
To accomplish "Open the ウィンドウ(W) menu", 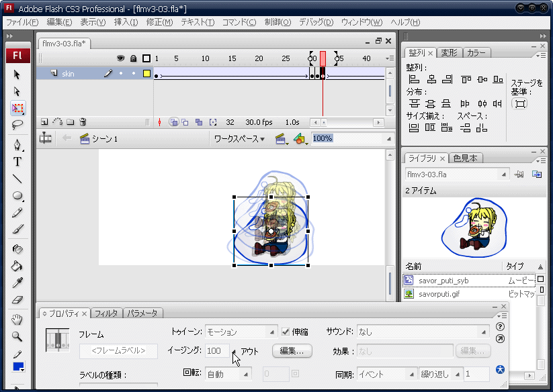I will pos(361,22).
